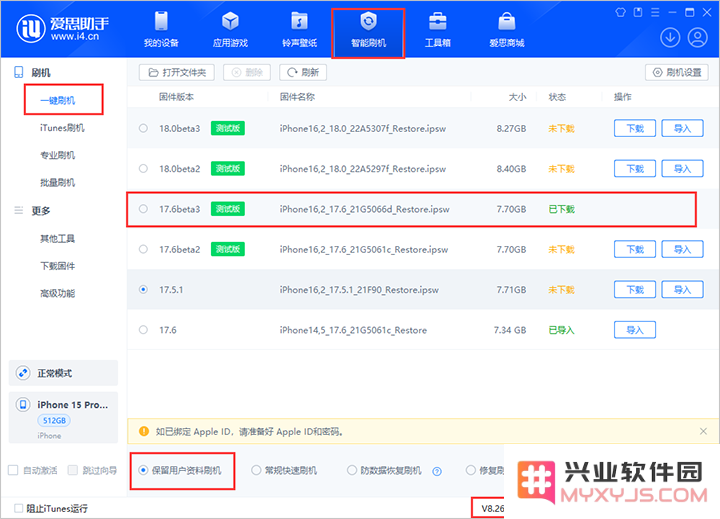This screenshot has width=720, height=519.
Task: Click the 固件版本 column header
Action: [x=177, y=97]
